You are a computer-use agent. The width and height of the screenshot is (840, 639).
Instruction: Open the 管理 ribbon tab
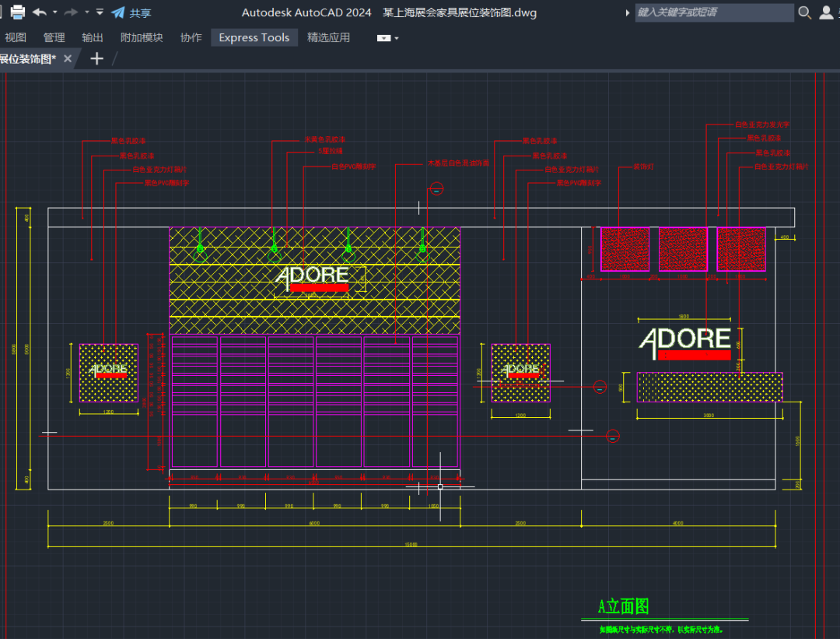(x=54, y=37)
